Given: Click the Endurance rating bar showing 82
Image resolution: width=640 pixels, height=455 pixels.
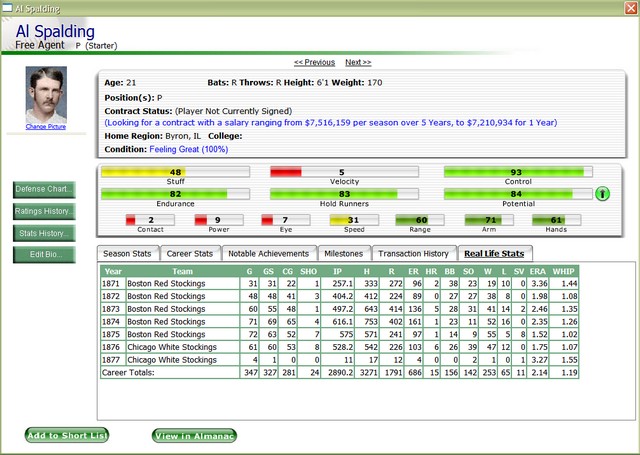Looking at the screenshot, I should [176, 194].
